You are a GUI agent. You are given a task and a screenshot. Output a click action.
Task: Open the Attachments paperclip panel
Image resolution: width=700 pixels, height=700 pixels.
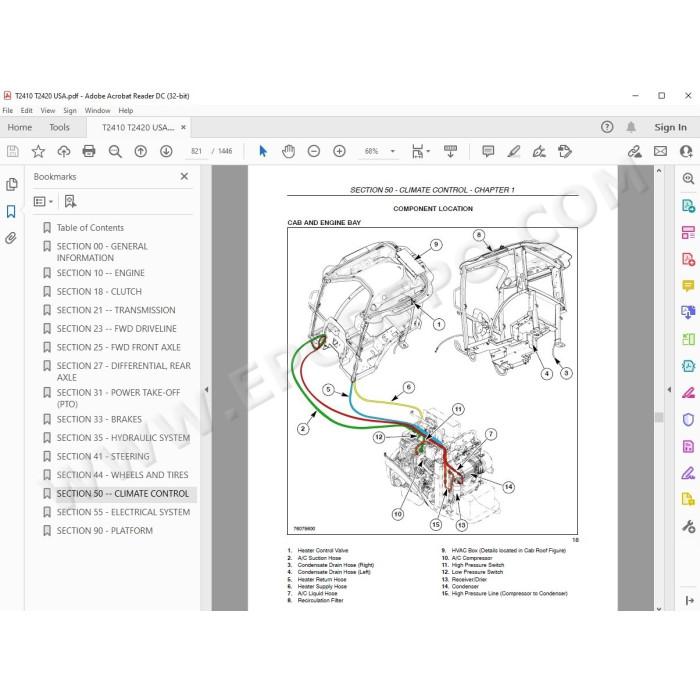11,238
